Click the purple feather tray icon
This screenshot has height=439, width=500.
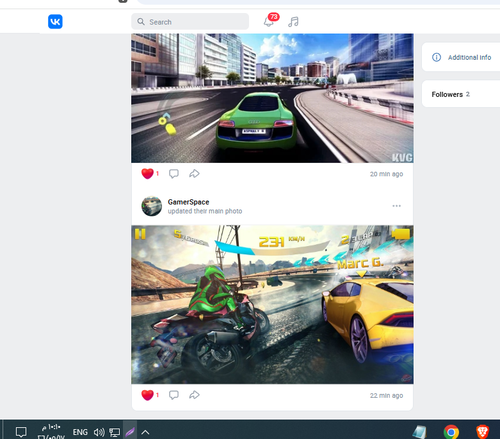point(130,432)
